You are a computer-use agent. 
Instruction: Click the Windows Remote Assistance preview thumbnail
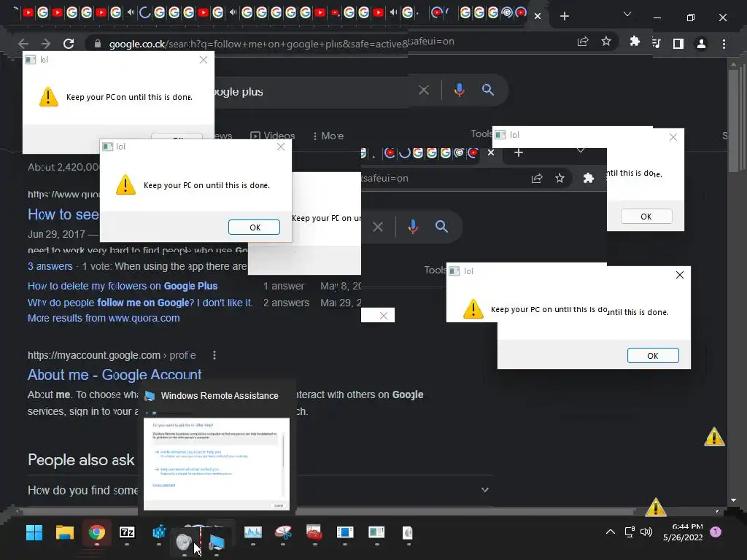[217, 464]
